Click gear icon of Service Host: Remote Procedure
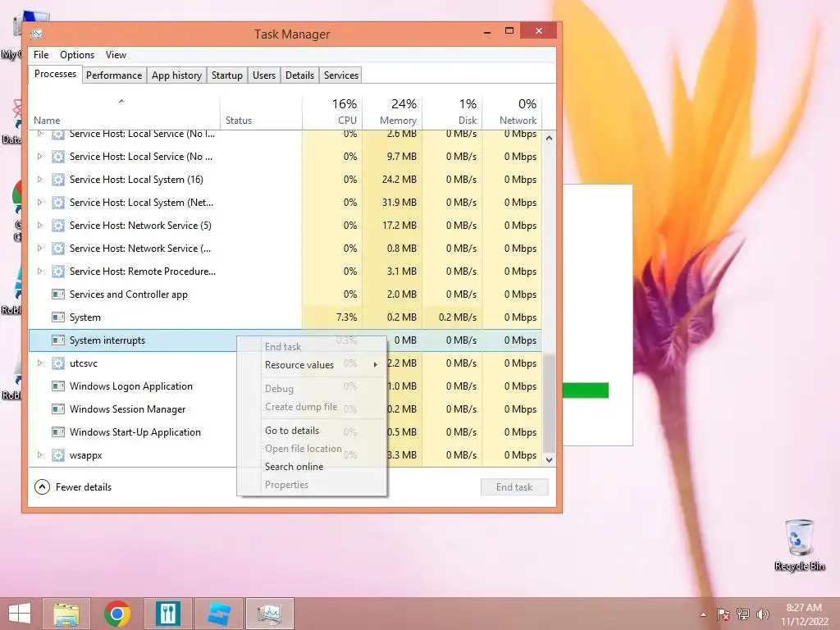This screenshot has height=630, width=840. coord(58,272)
